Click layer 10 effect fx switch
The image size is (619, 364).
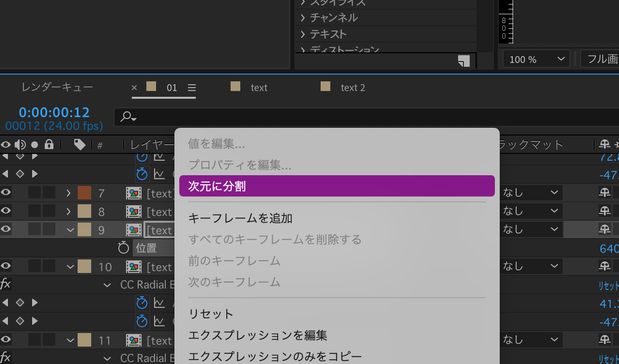tap(6, 284)
